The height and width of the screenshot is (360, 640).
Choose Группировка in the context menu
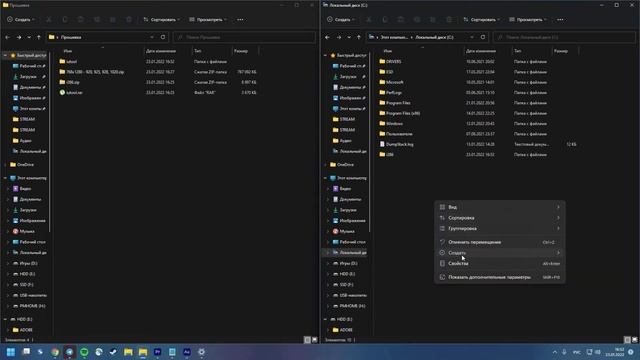tap(500, 228)
